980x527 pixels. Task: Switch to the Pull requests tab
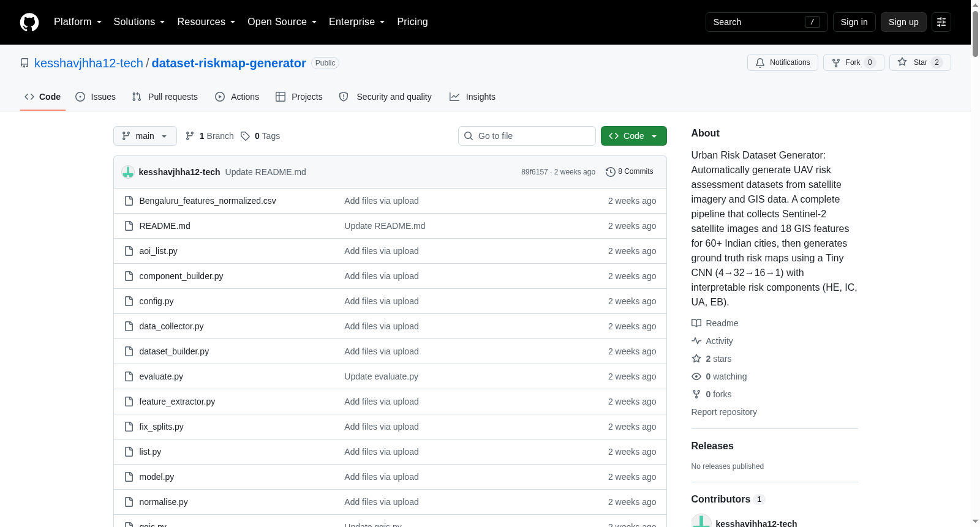165,97
